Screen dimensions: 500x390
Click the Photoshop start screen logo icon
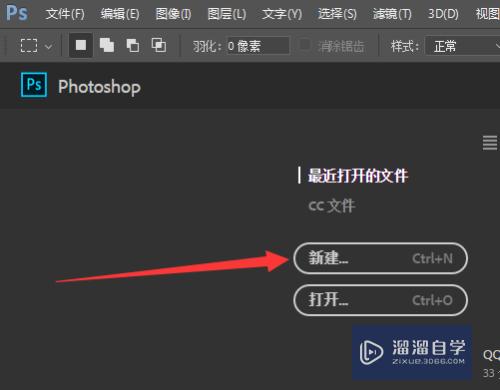pyautogui.click(x=34, y=85)
